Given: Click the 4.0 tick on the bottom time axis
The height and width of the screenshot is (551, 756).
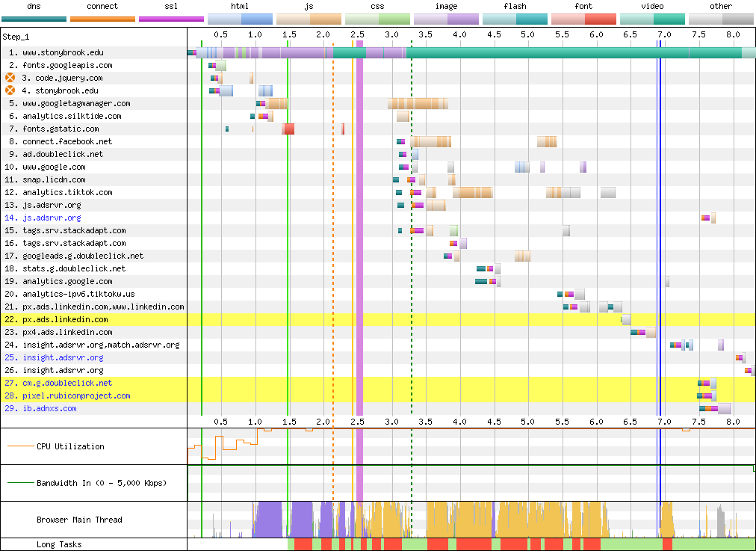Looking at the screenshot, I should 460,421.
